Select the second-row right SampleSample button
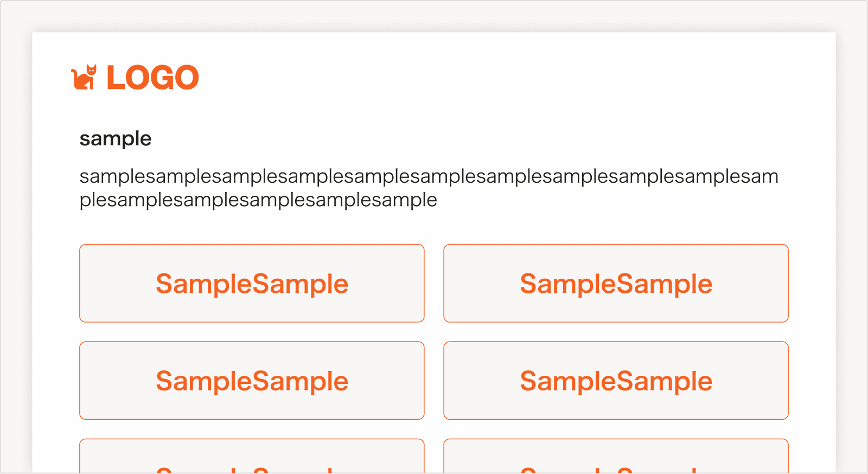 click(x=616, y=380)
